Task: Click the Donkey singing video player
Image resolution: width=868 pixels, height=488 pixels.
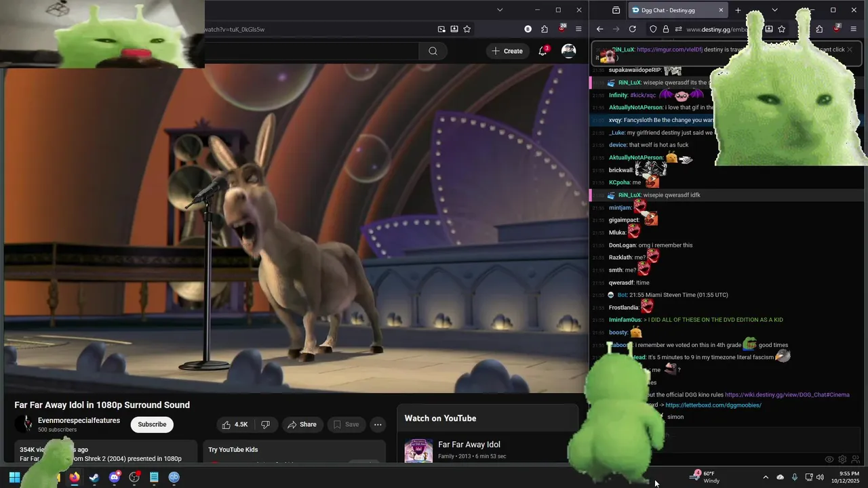Action: [296, 229]
